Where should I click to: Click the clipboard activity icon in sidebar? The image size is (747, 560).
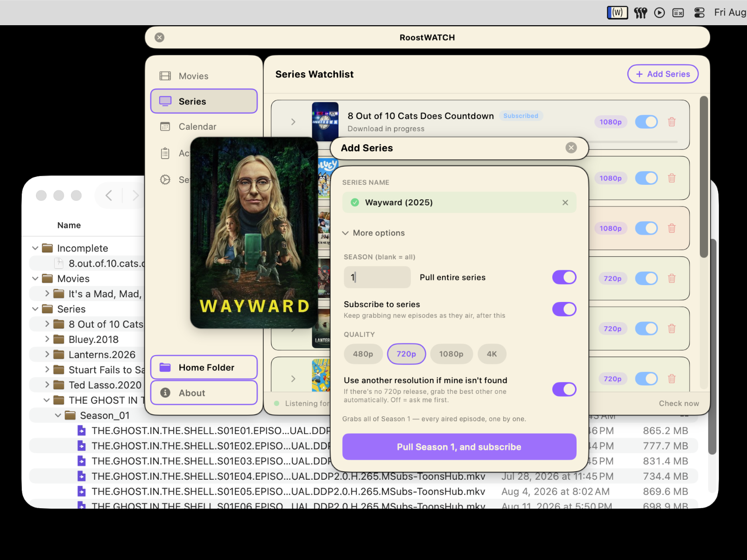pyautogui.click(x=165, y=153)
